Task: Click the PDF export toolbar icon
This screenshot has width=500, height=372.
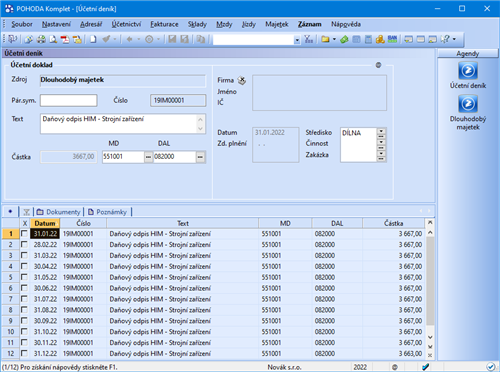Action: pyautogui.click(x=65, y=39)
